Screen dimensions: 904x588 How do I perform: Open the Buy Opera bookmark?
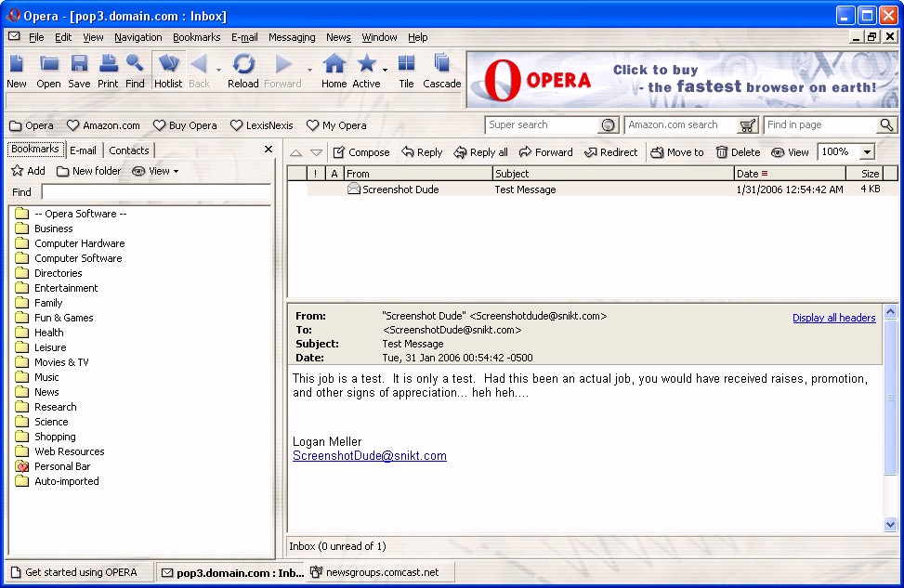pyautogui.click(x=185, y=125)
